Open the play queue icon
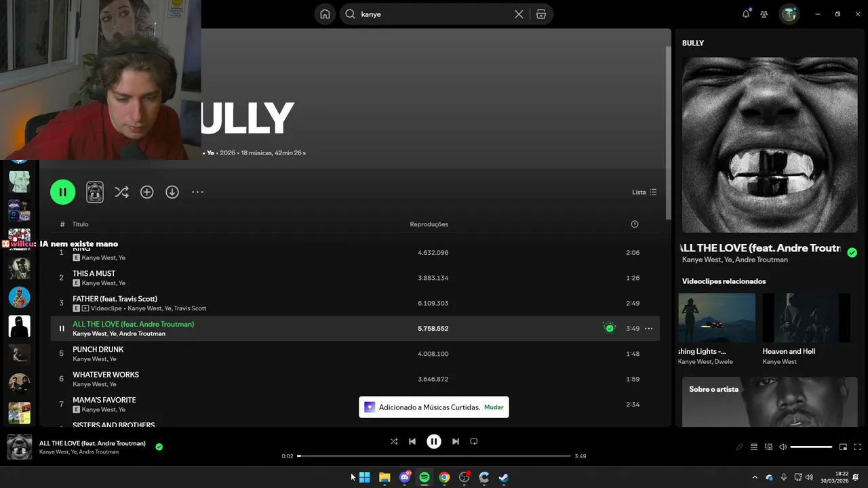This screenshot has height=488, width=868. click(x=754, y=447)
